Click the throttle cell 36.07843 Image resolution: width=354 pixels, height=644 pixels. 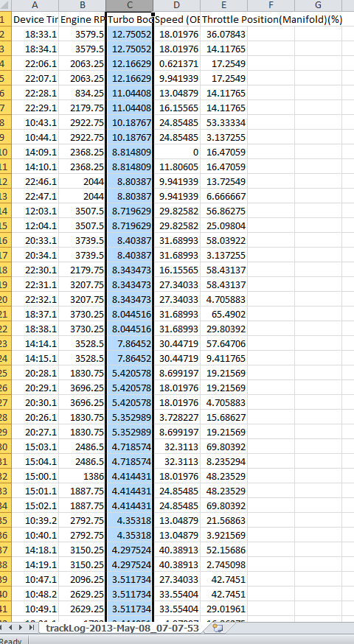click(223, 34)
